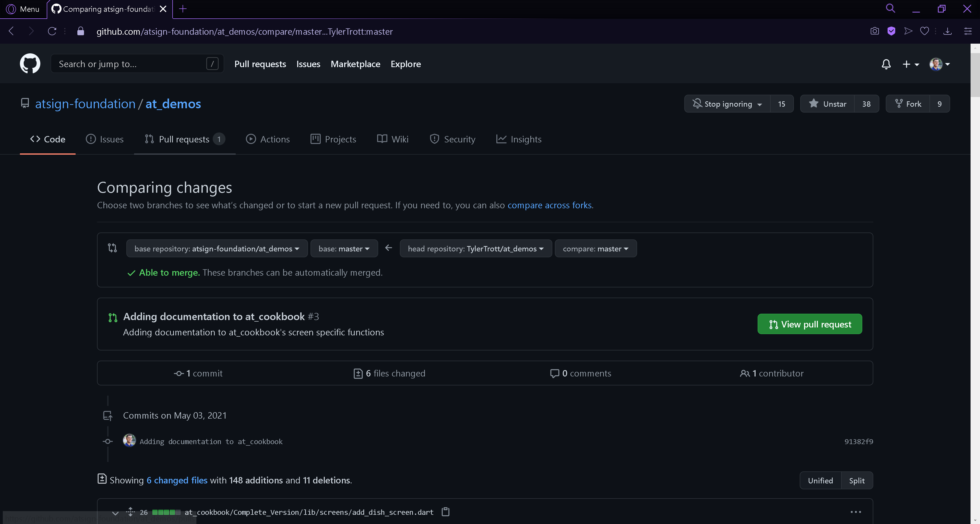Open the Wiki tab
Viewport: 980px width, 524px height.
pyautogui.click(x=393, y=139)
